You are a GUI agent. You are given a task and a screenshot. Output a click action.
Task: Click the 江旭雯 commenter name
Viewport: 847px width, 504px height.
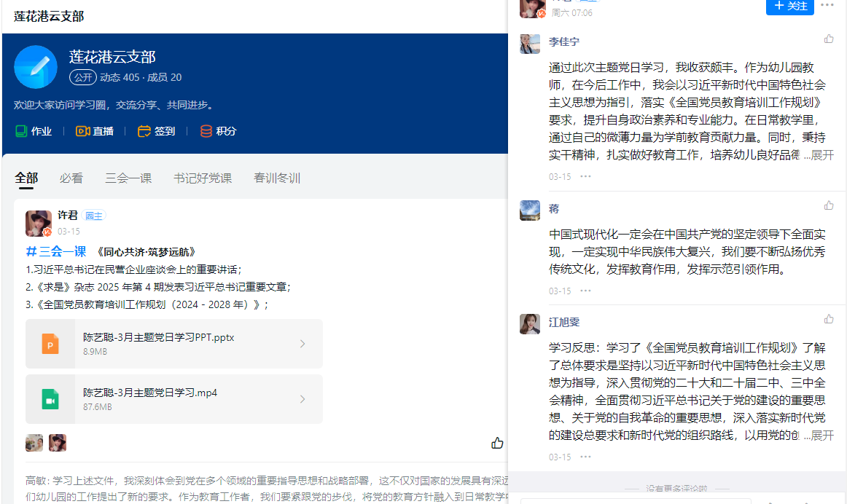coord(564,322)
